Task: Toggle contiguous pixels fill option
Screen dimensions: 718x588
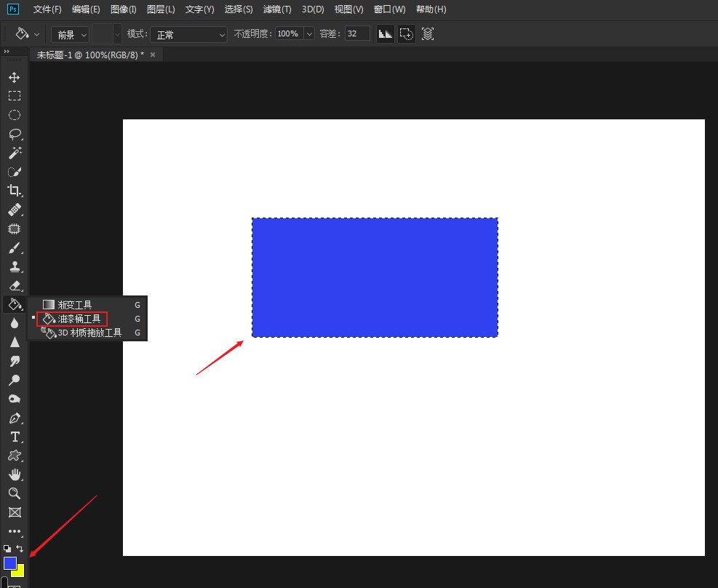Action: (407, 33)
